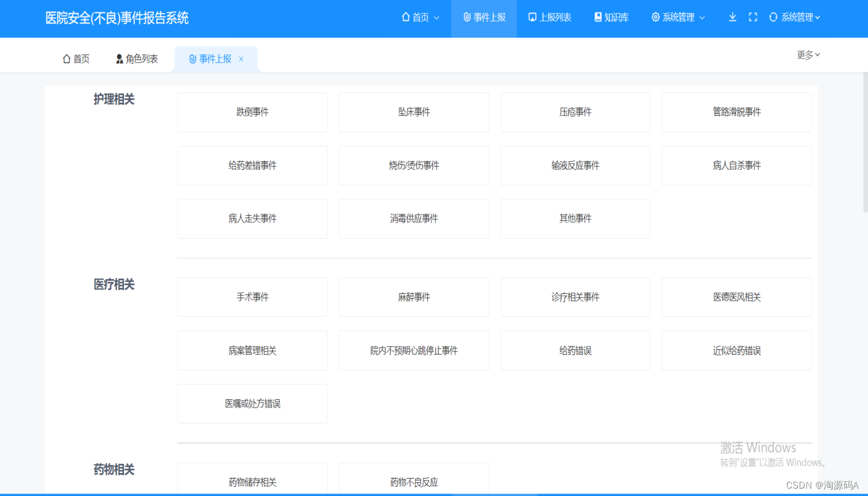This screenshot has height=496, width=868.
Task: Toggle fullscreen with the expand icon
Action: [x=753, y=17]
